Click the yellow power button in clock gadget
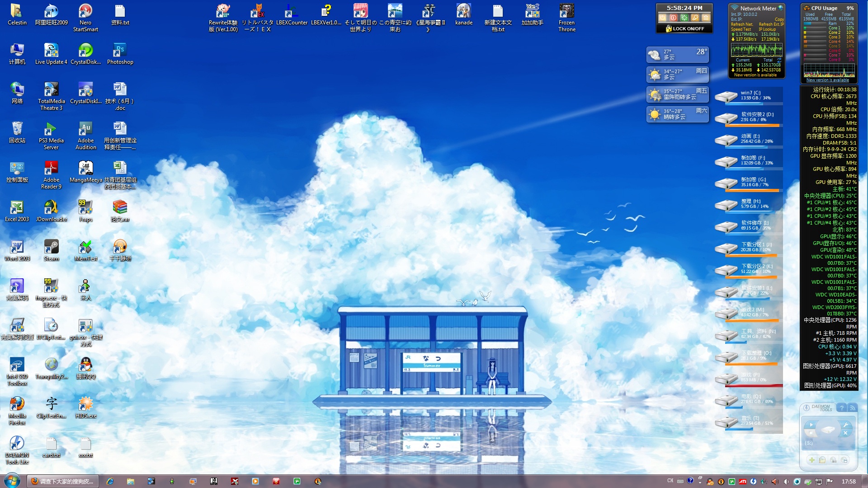Viewport: 868px width, 488px height. point(662,17)
